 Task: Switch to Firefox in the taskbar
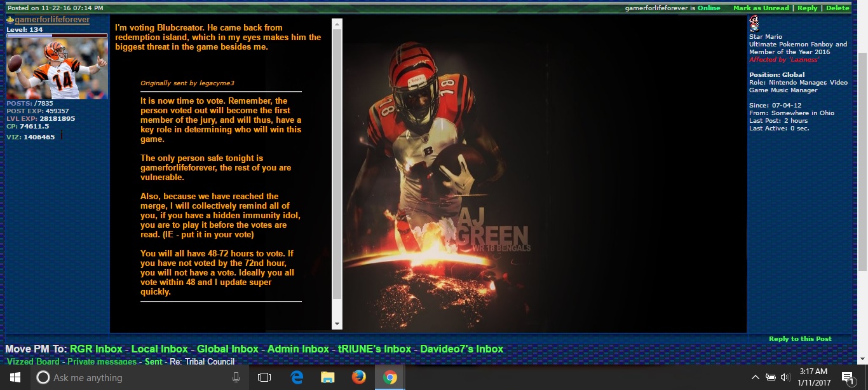tap(358, 377)
